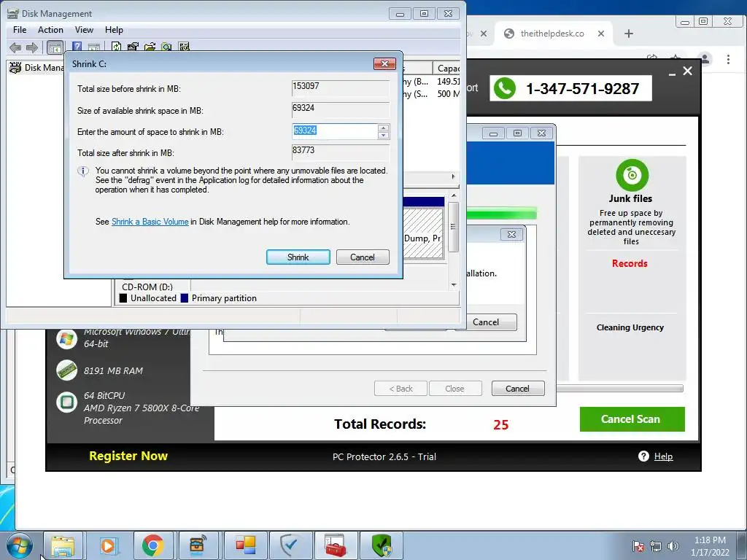Click the green shield taskbar icon
Screen dimensions: 747x560
(x=381, y=545)
